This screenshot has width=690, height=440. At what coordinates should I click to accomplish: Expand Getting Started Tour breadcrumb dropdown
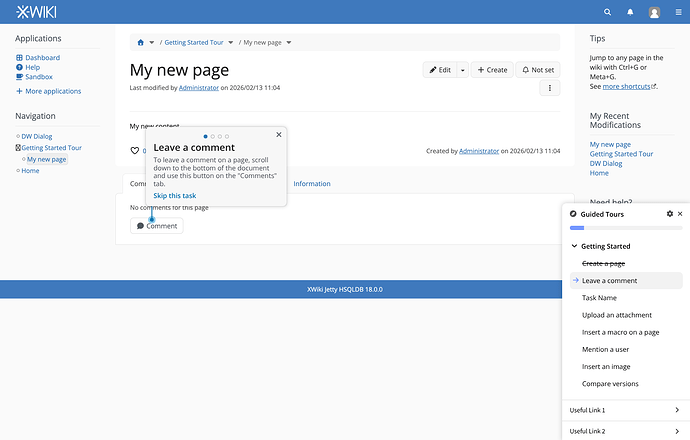(231, 43)
